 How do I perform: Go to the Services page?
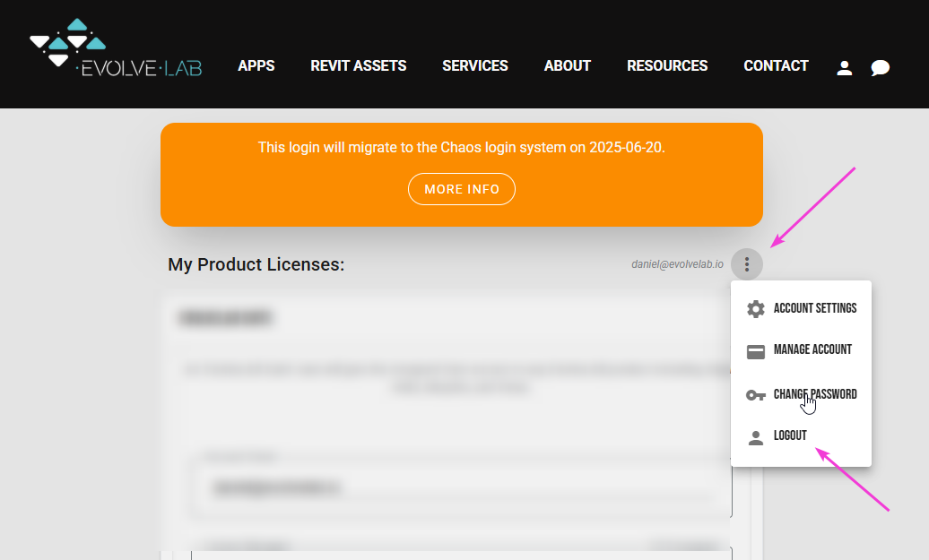tap(475, 65)
